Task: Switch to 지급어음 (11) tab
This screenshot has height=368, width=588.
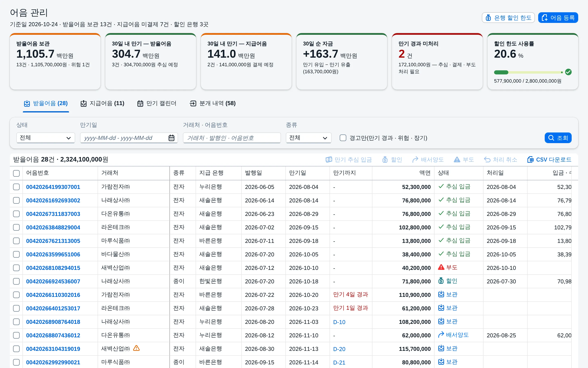Action: (x=102, y=103)
